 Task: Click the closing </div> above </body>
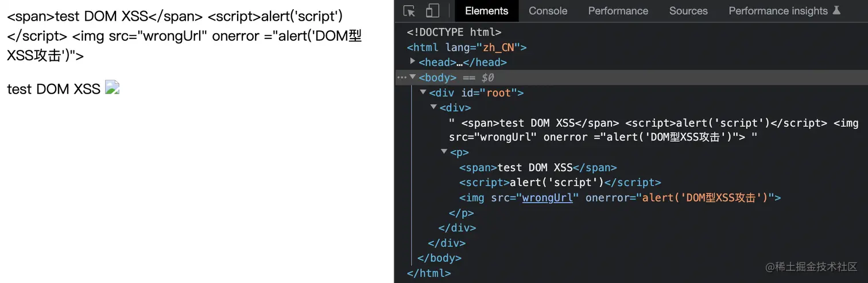click(x=447, y=243)
